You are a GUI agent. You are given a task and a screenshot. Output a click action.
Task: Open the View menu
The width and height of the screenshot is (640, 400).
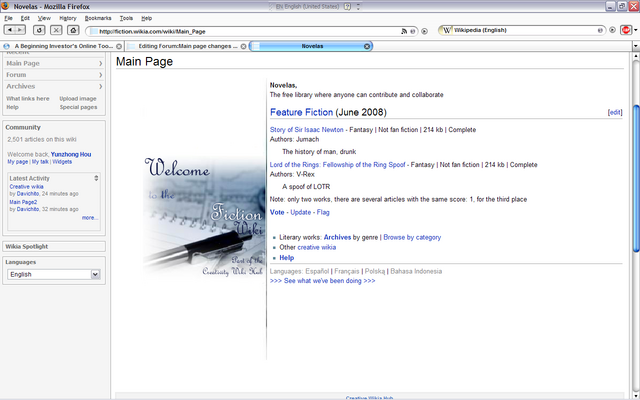[x=44, y=18]
